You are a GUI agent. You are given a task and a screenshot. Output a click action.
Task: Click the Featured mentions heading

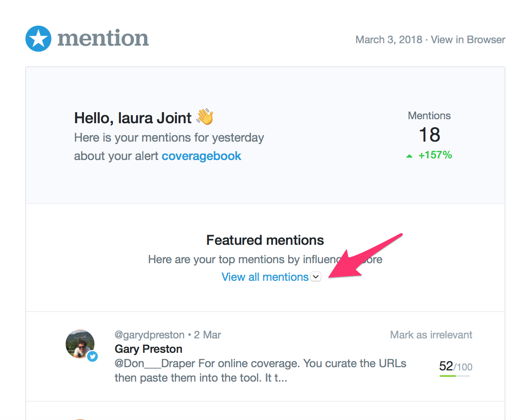265,240
